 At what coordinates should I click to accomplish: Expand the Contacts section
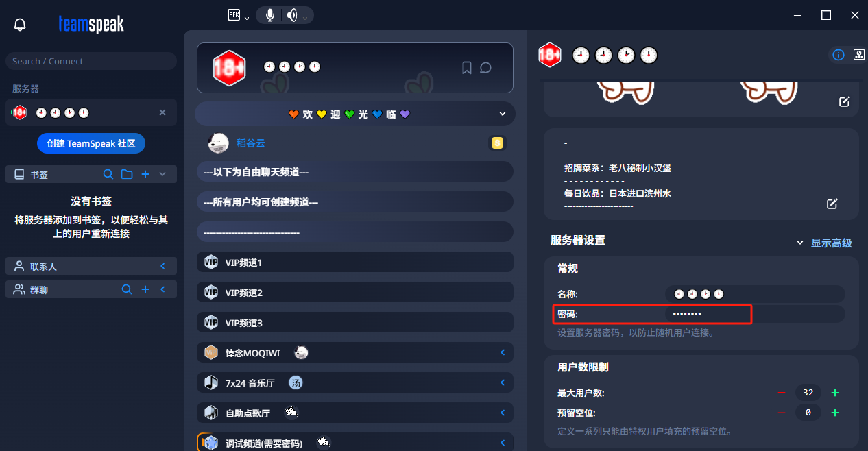pyautogui.click(x=162, y=266)
